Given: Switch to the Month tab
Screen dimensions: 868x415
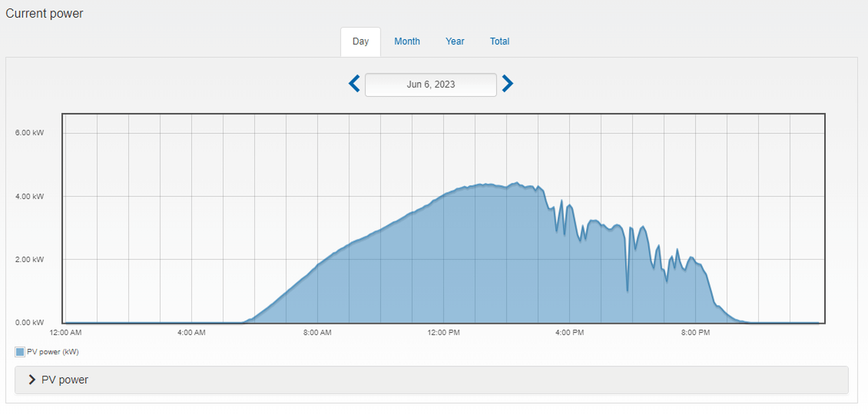Looking at the screenshot, I should click(x=407, y=41).
